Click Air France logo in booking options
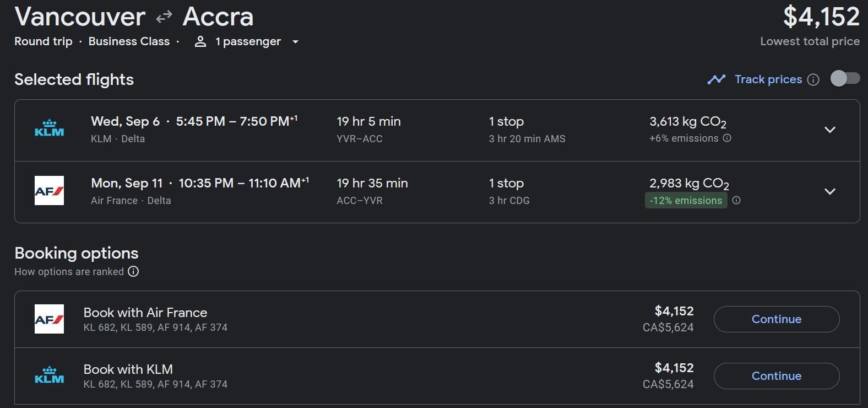Viewport: 868px width, 408px height. point(49,319)
